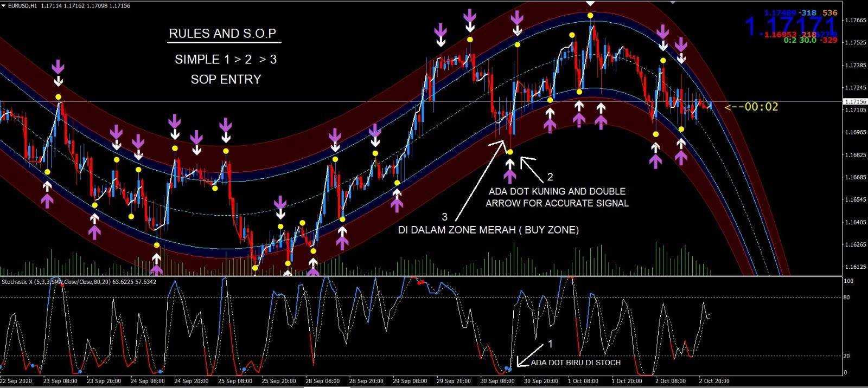
Task: Click the 1.17156 current price tag
Action: pyautogui.click(x=856, y=102)
